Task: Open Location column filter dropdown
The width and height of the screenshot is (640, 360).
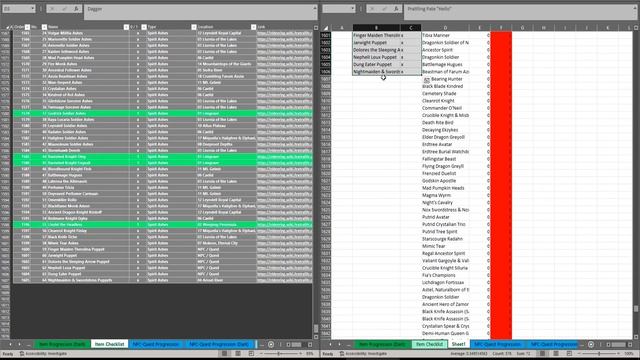Action: tap(253, 27)
